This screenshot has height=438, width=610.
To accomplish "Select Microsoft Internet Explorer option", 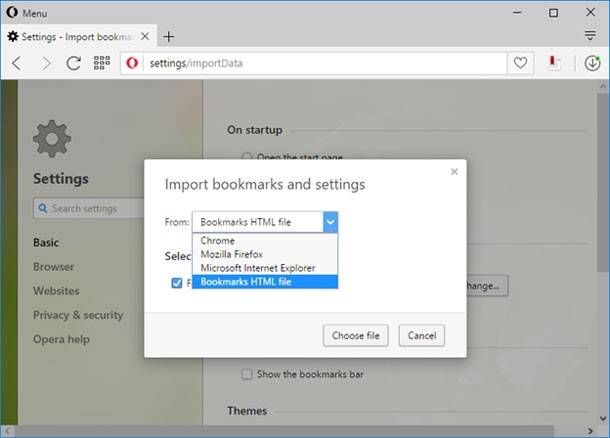I will pyautogui.click(x=265, y=268).
